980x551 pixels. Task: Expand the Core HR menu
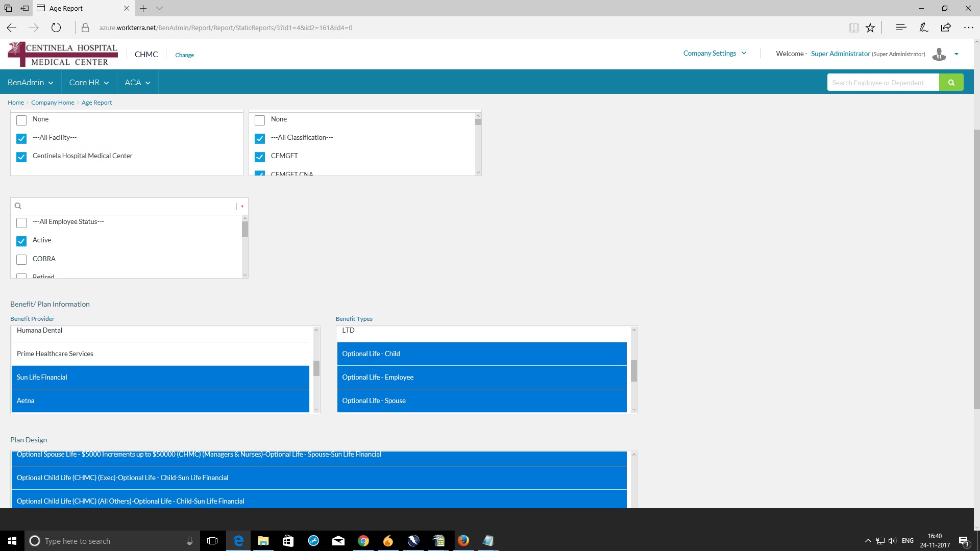89,83
